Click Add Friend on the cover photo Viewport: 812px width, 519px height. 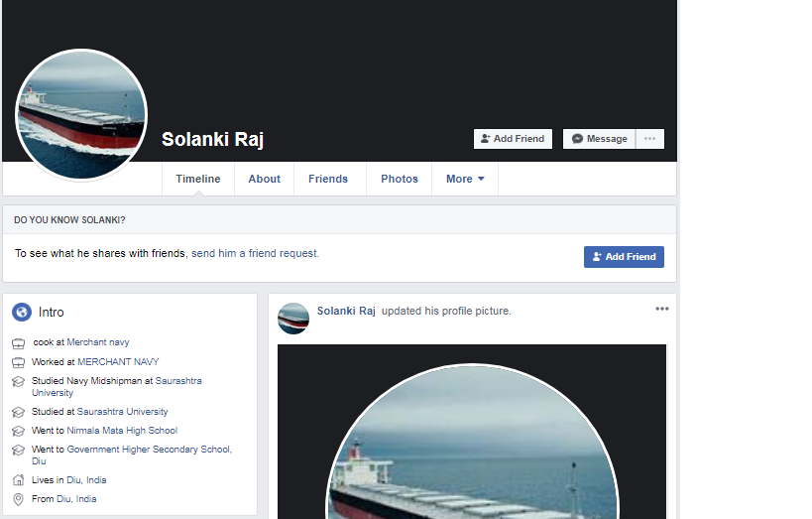pos(513,139)
